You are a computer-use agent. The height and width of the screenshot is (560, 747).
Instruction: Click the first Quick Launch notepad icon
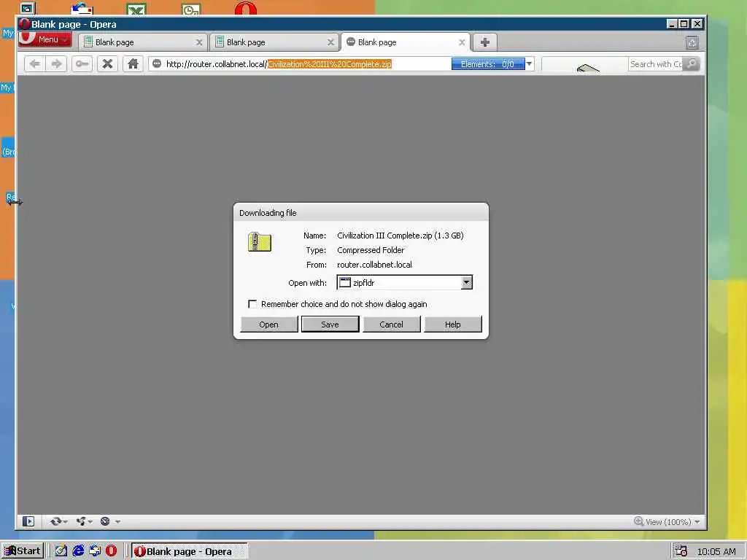(61, 551)
